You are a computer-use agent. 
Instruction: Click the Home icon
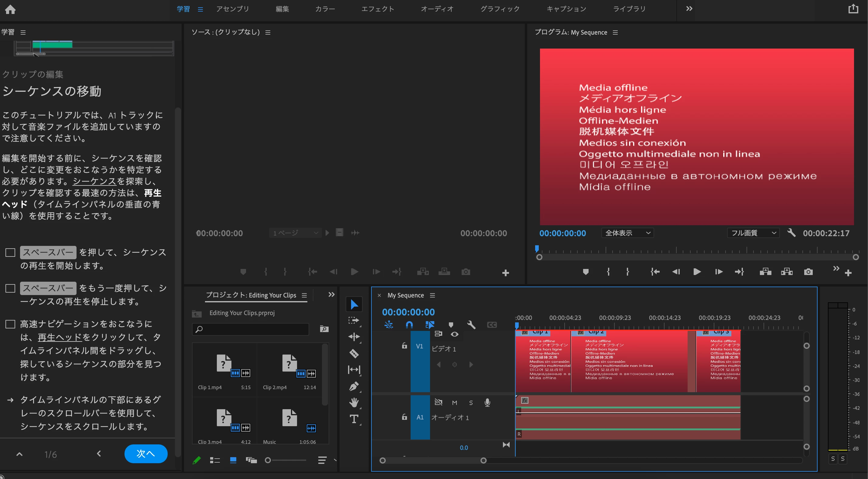coord(10,9)
